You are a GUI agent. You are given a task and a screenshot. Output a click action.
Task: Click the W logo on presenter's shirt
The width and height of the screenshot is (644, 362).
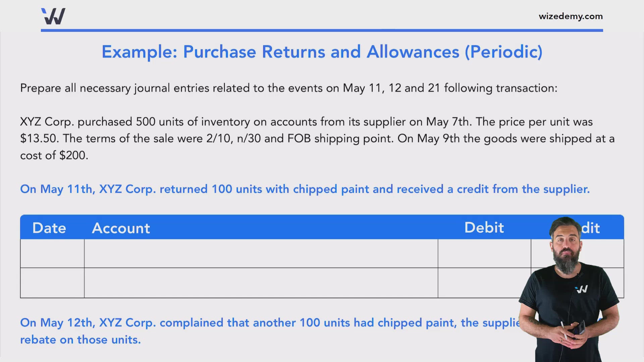click(x=581, y=289)
